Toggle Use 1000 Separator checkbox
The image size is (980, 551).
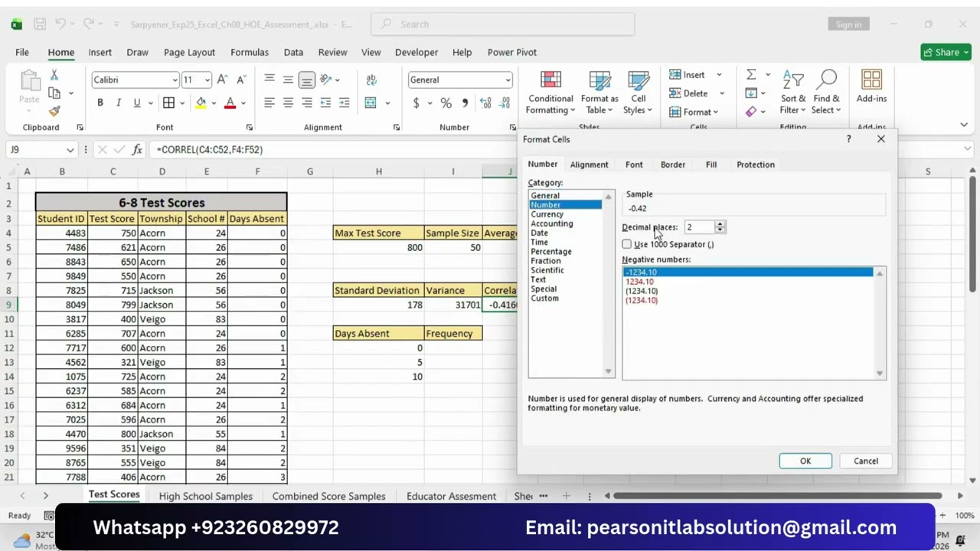tap(627, 244)
